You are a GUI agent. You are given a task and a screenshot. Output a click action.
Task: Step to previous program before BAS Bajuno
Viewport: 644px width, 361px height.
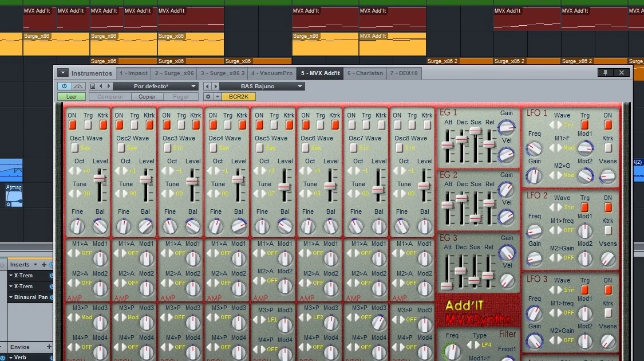click(207, 86)
